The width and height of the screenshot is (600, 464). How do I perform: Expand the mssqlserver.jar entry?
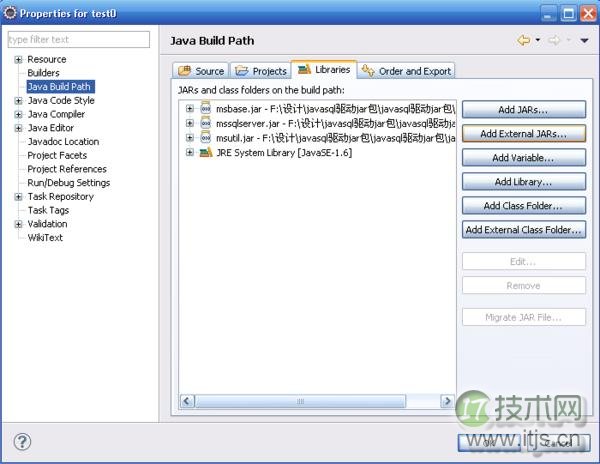pyautogui.click(x=189, y=123)
